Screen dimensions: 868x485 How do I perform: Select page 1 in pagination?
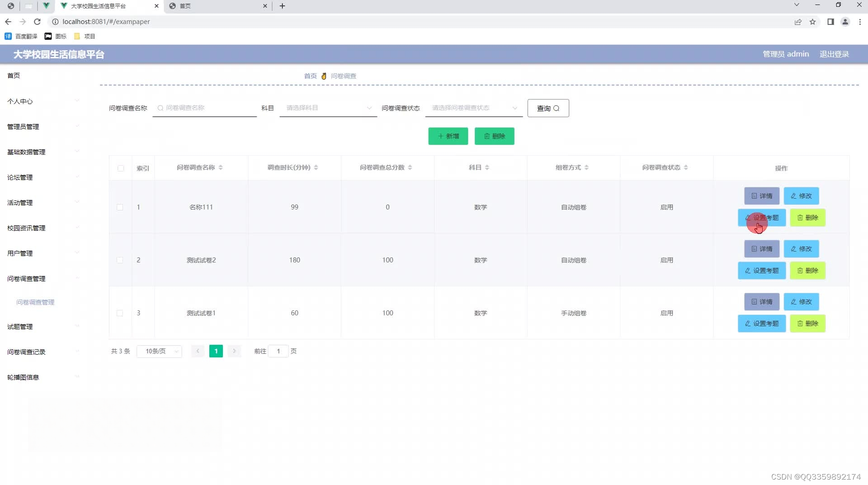tap(216, 351)
